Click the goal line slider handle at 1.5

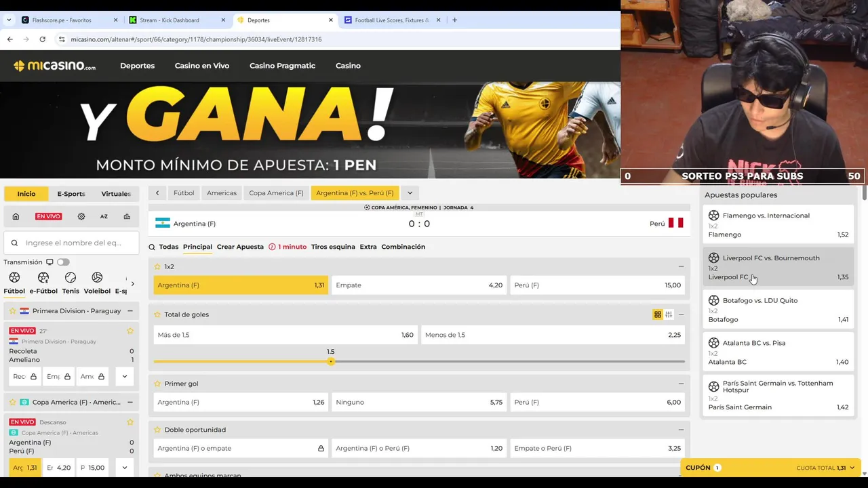[x=331, y=361]
